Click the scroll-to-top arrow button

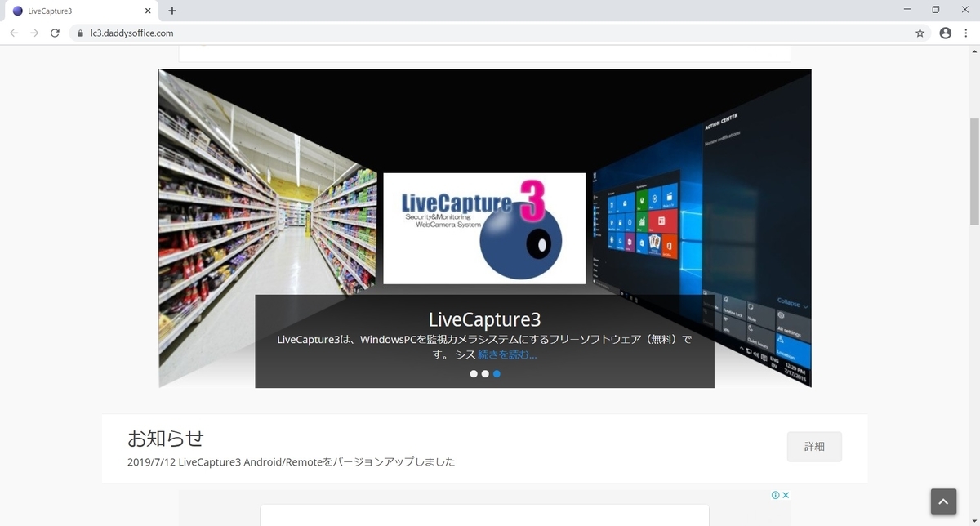(x=943, y=501)
